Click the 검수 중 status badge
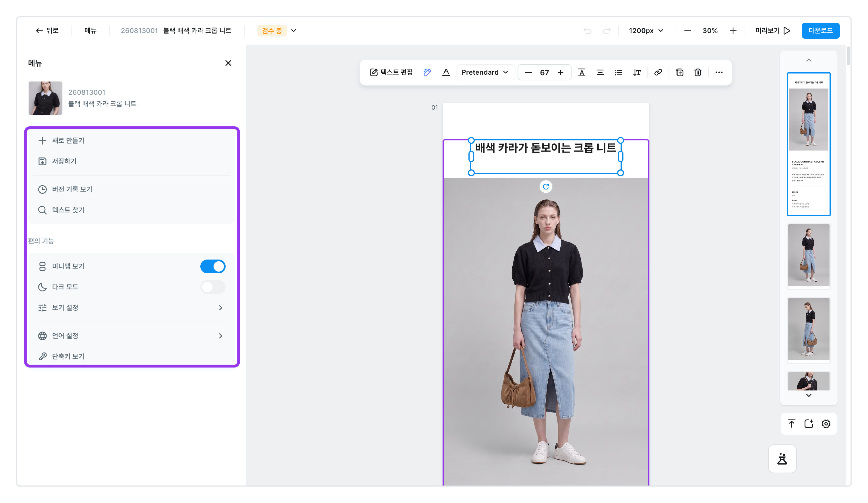This screenshot has height=503, width=868. point(272,31)
